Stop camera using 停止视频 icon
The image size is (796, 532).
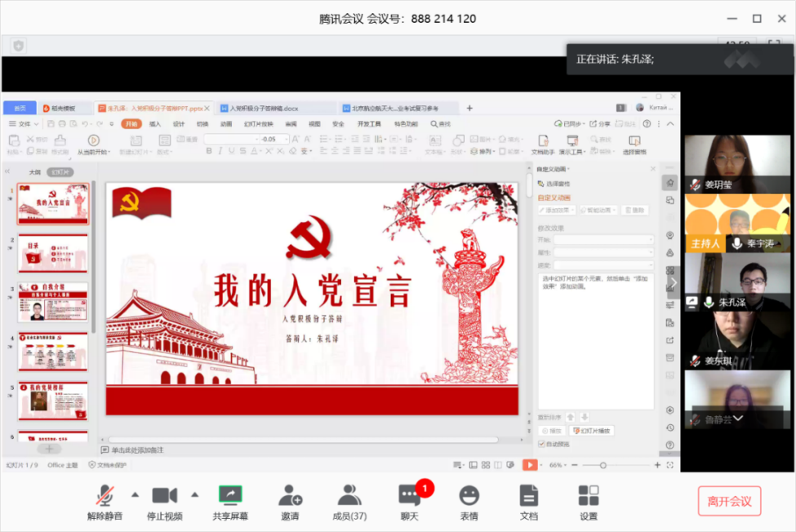(165, 496)
